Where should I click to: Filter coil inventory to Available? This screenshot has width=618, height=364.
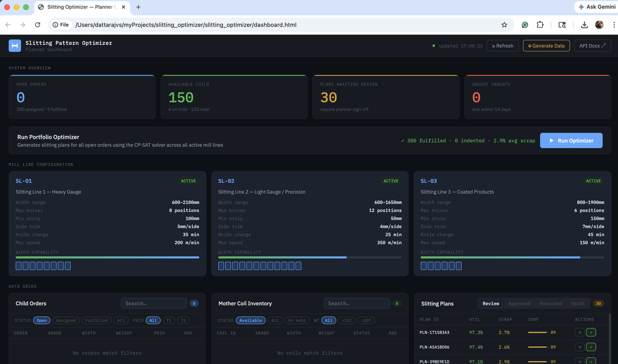tap(251, 321)
